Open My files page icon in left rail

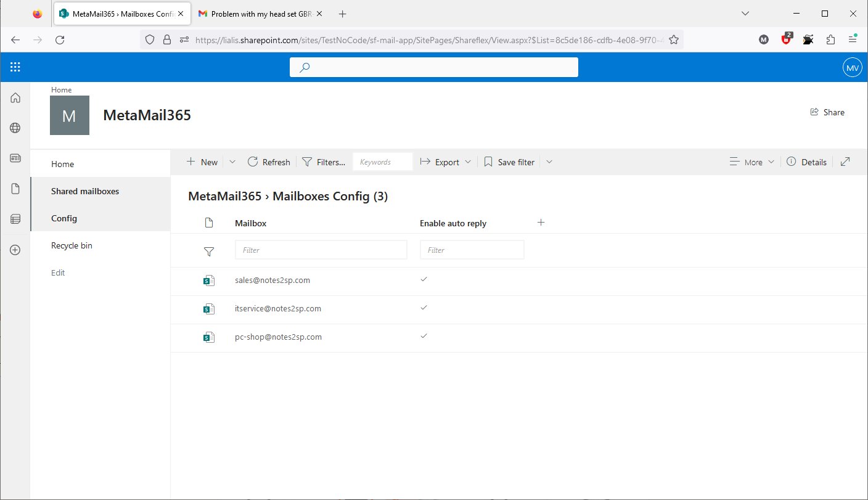click(15, 189)
